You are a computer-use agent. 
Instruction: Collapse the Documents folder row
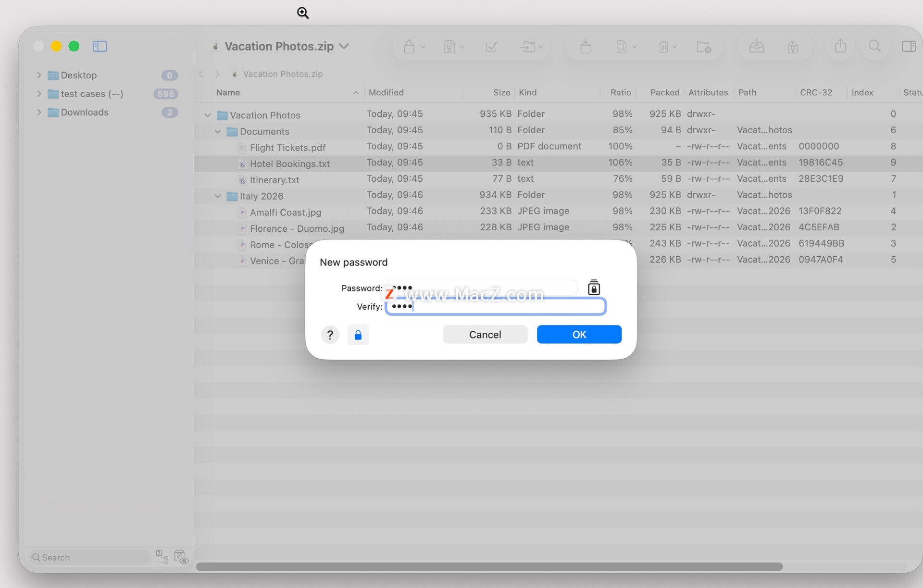click(218, 131)
